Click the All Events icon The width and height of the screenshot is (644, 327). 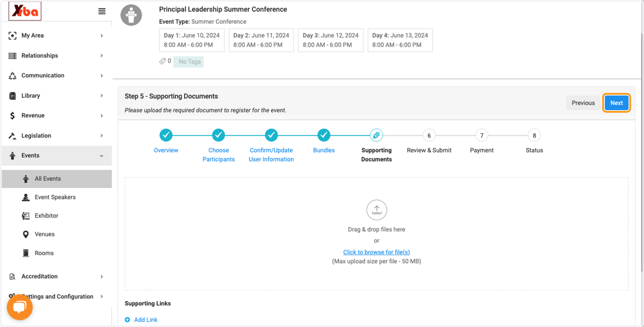(26, 179)
